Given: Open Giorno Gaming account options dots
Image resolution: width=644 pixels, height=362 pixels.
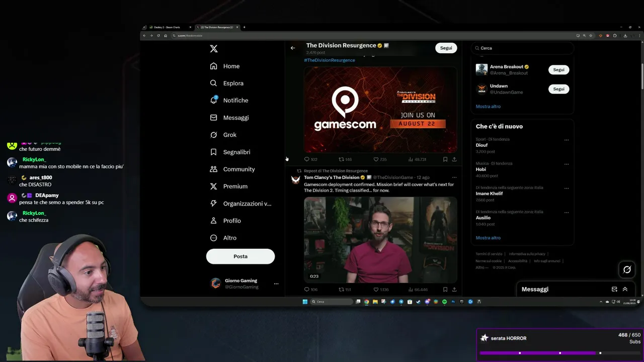Looking at the screenshot, I should (276, 284).
